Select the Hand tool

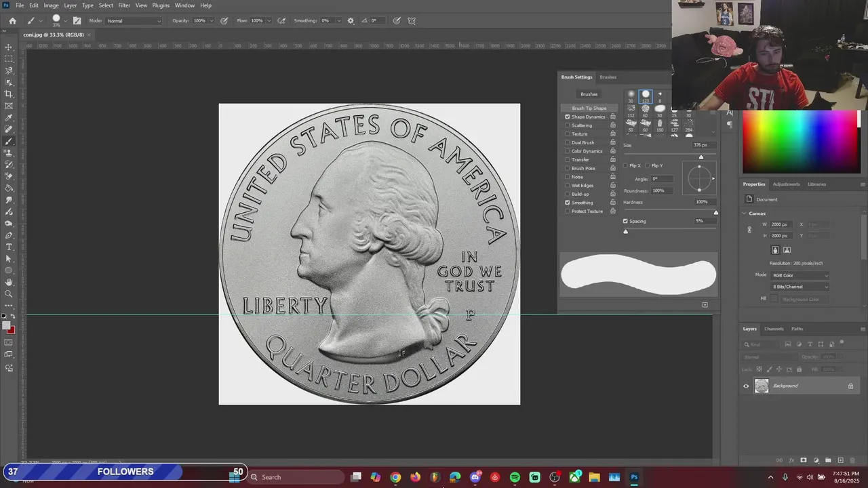[9, 282]
